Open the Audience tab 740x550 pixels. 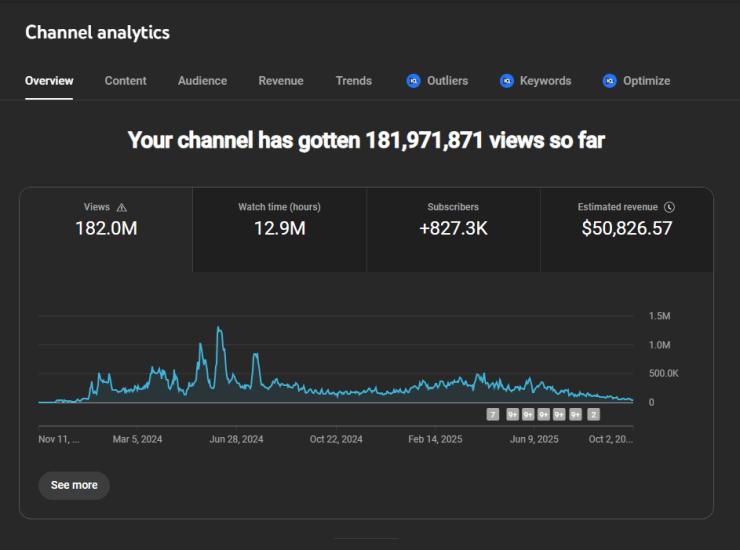tap(202, 81)
